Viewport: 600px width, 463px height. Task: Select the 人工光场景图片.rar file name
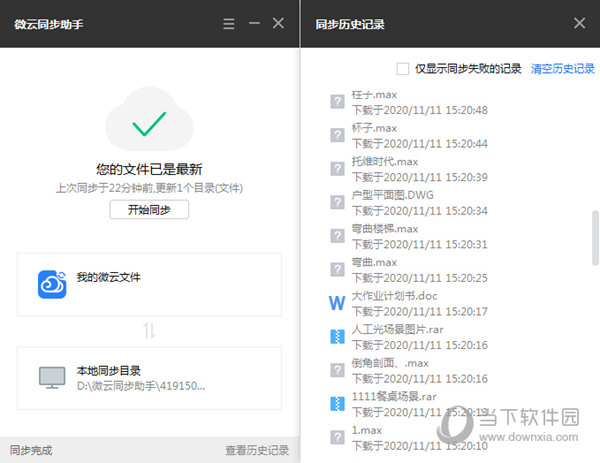398,329
